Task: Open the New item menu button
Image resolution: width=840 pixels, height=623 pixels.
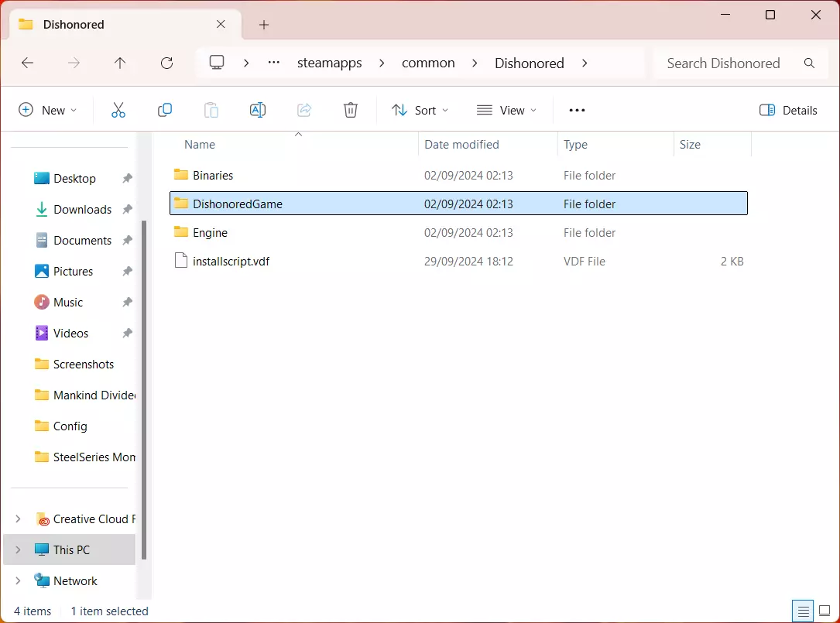Action: coord(48,110)
